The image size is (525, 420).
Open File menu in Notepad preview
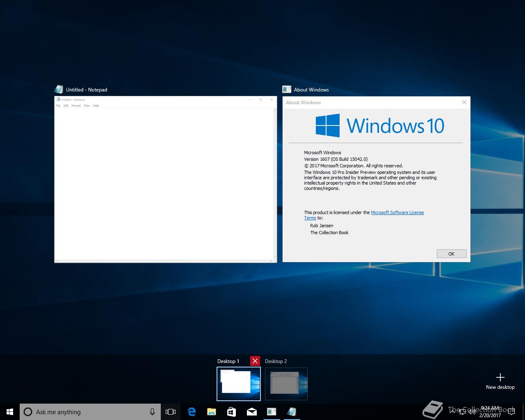point(58,106)
